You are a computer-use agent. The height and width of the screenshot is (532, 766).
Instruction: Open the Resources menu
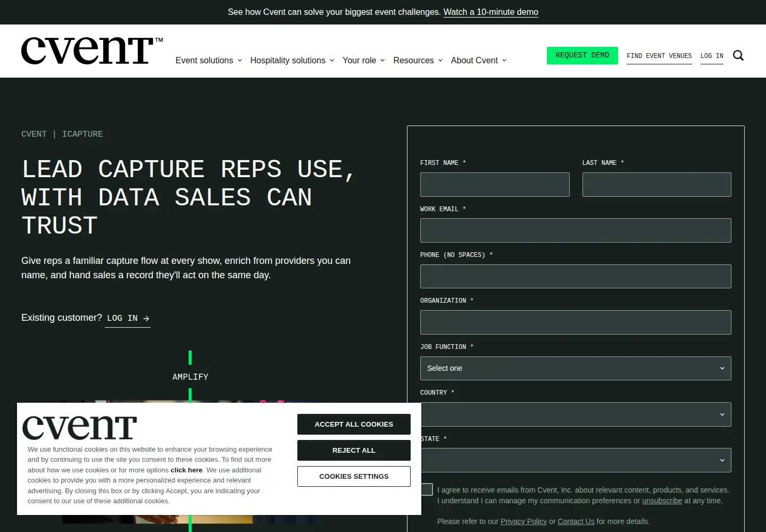pyautogui.click(x=418, y=60)
